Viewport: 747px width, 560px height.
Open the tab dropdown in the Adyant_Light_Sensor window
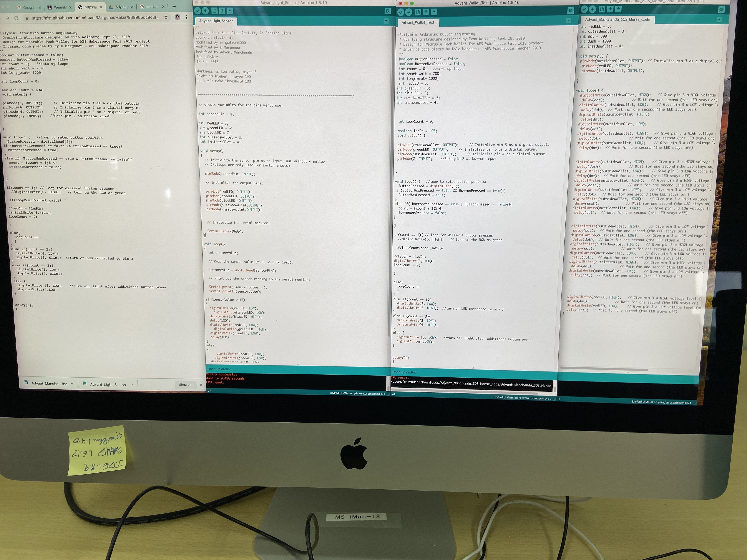click(386, 21)
